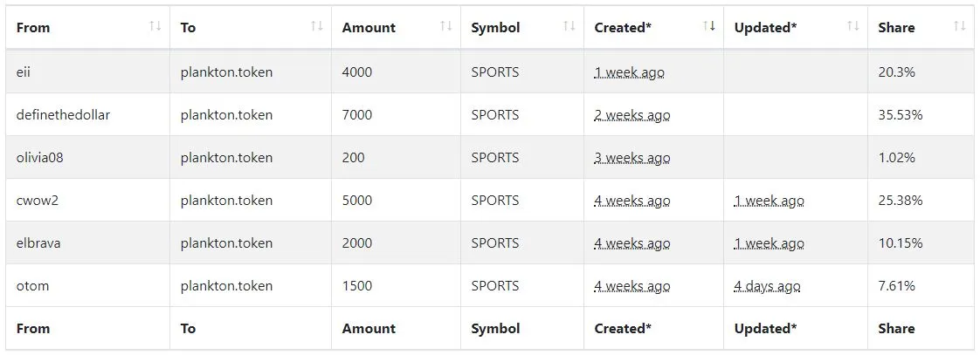
Task: Select the eii sender cell
Action: (88, 72)
